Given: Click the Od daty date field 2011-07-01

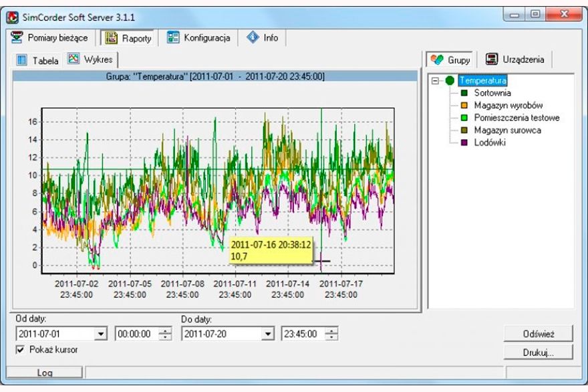Looking at the screenshot, I should point(55,334).
